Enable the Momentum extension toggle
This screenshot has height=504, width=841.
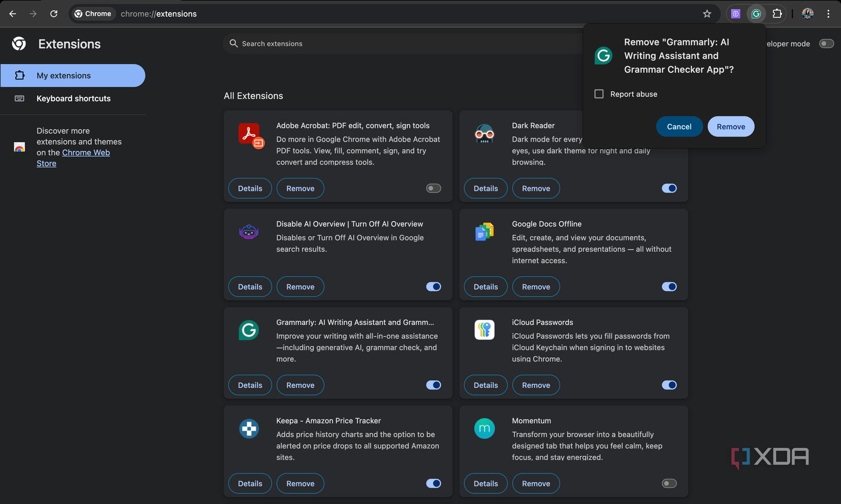(x=669, y=484)
